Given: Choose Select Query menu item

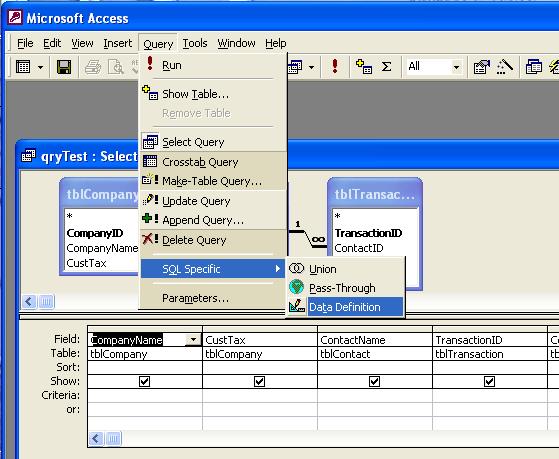Looking at the screenshot, I should (213, 142).
